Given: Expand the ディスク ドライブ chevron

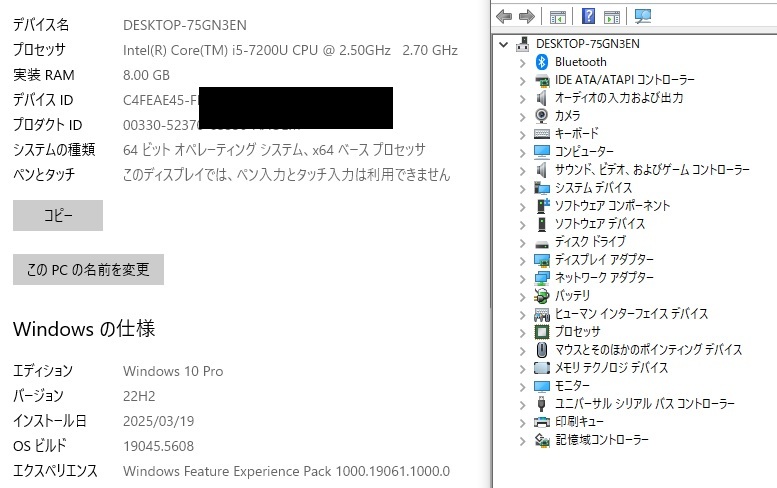Looking at the screenshot, I should 522,243.
